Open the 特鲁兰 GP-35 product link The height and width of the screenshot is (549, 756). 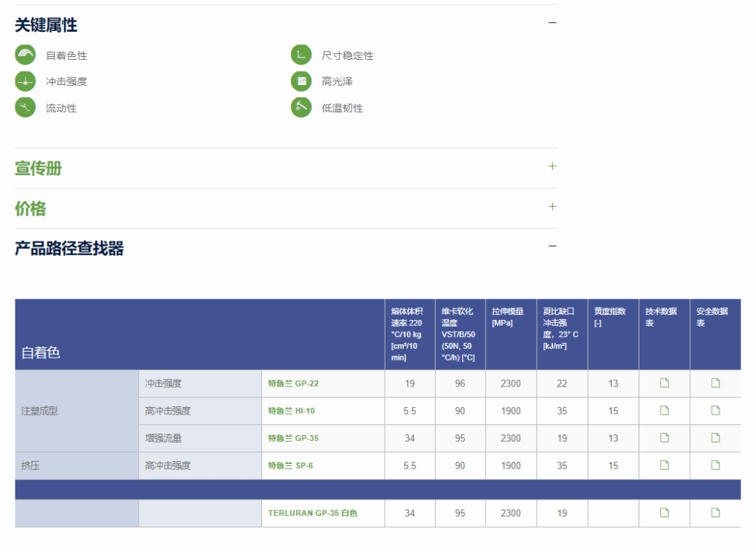293,438
